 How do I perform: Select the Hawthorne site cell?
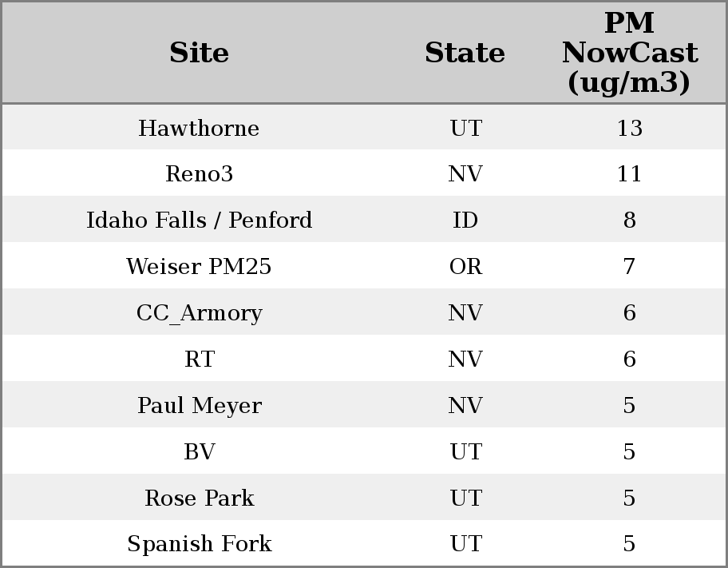199,129
